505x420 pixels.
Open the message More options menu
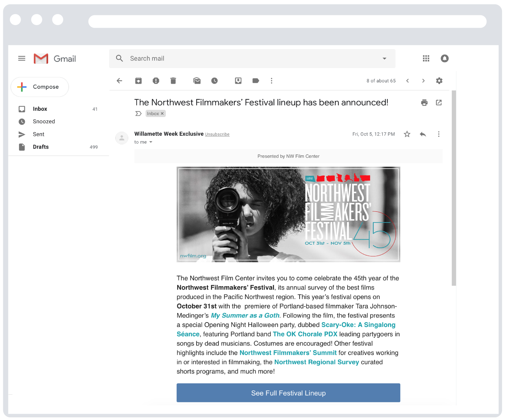439,134
